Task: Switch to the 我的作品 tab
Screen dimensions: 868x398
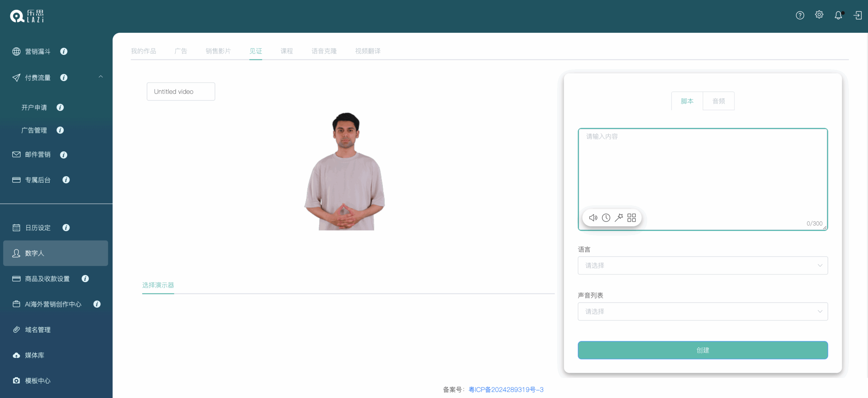Action: (x=143, y=51)
